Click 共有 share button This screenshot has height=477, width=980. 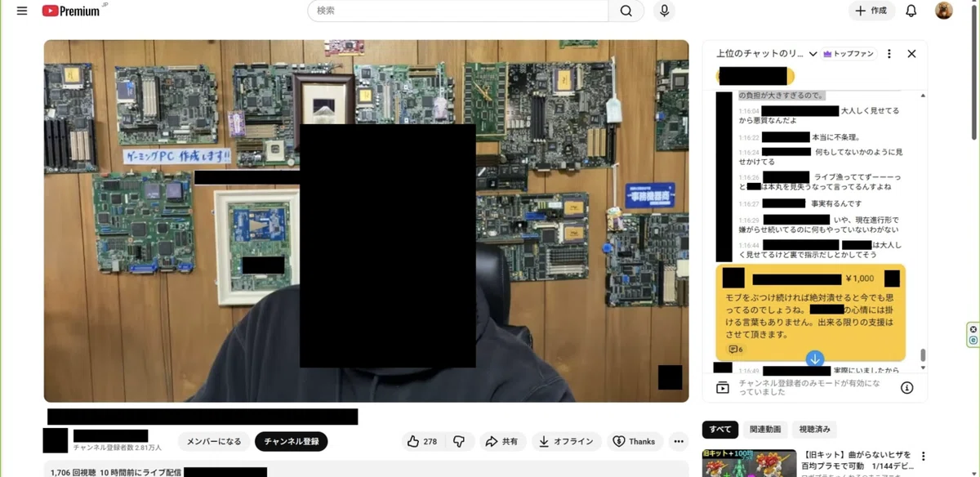(502, 441)
